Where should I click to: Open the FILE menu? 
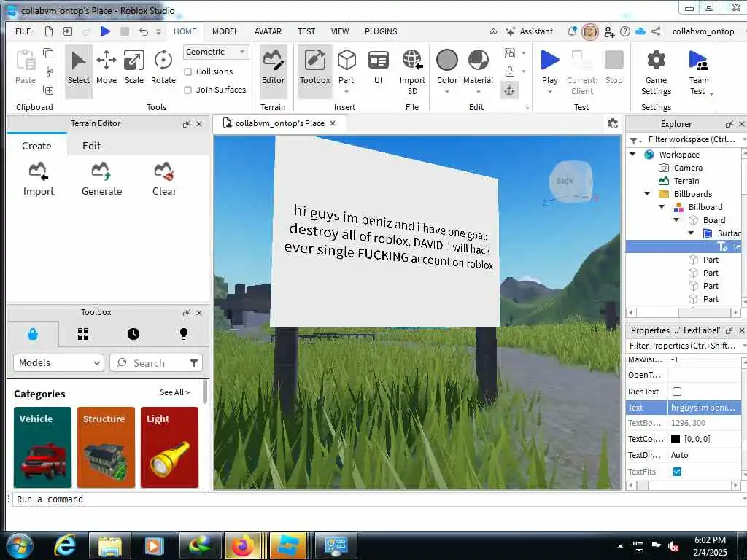click(x=23, y=31)
